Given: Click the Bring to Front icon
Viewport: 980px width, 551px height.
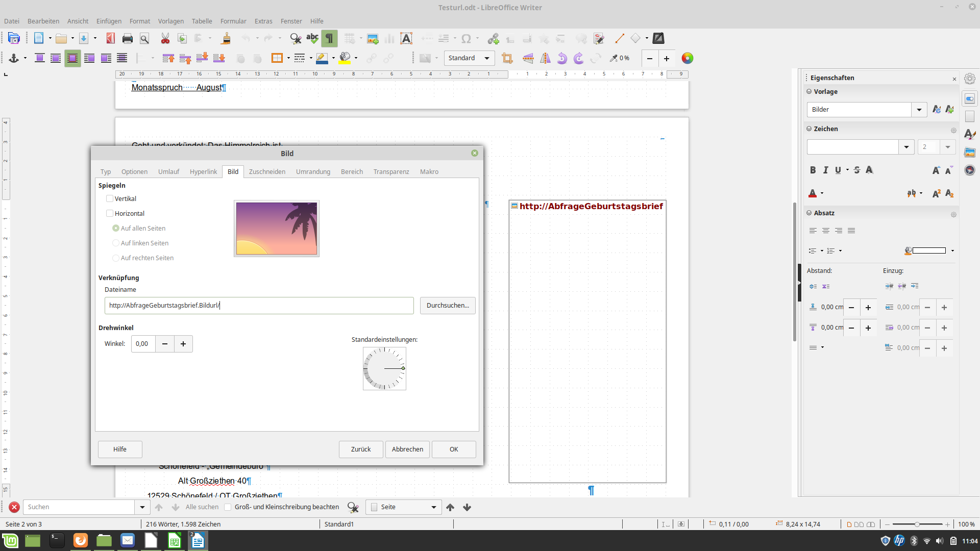Looking at the screenshot, I should pyautogui.click(x=168, y=58).
